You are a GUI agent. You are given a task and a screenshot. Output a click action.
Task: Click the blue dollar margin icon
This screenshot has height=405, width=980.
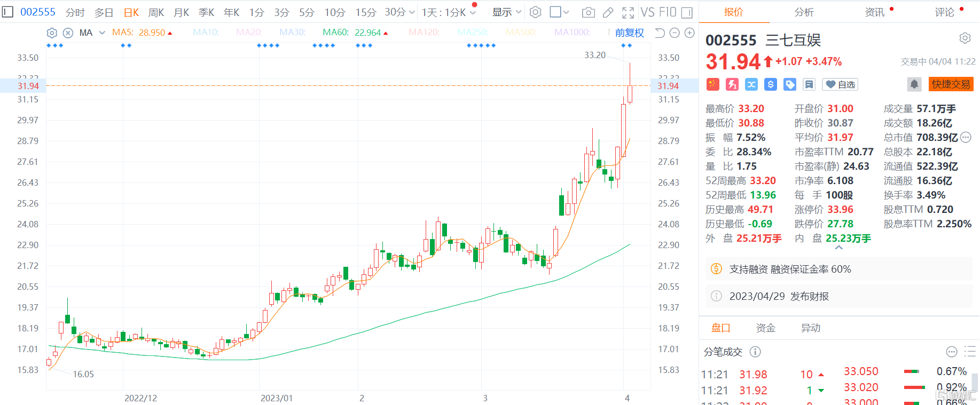point(771,84)
